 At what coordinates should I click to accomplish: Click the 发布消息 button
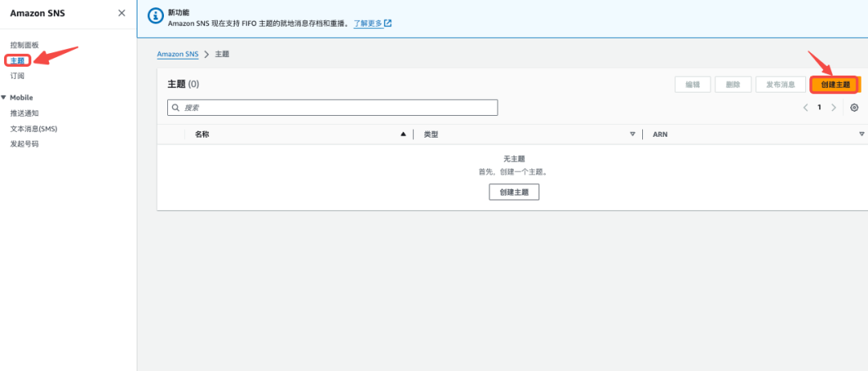(780, 85)
